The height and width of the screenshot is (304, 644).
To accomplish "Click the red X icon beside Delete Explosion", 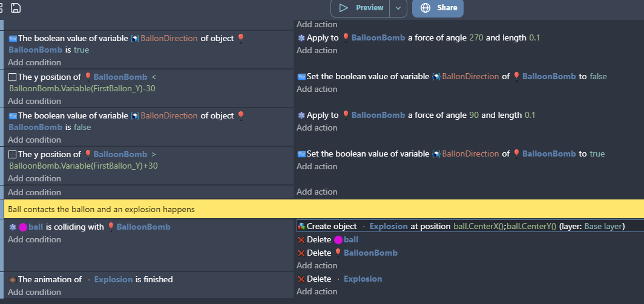I will (301, 279).
